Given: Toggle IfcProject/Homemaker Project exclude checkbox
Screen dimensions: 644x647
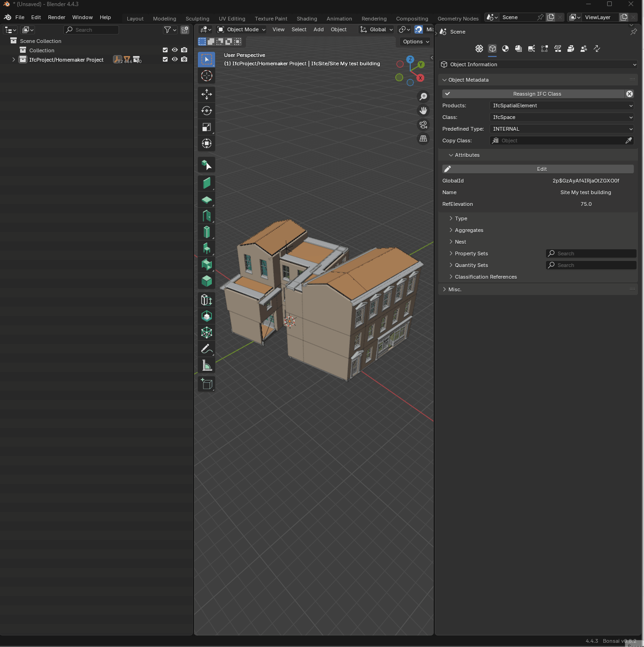Looking at the screenshot, I should pyautogui.click(x=165, y=59).
